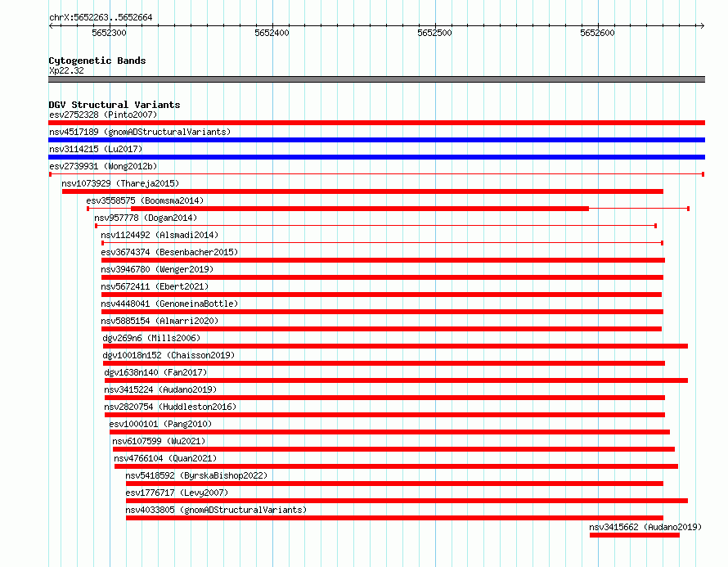Viewport: 728px width, 567px height.
Task: Click the Xp22.32 band label
Action: [x=66, y=70]
